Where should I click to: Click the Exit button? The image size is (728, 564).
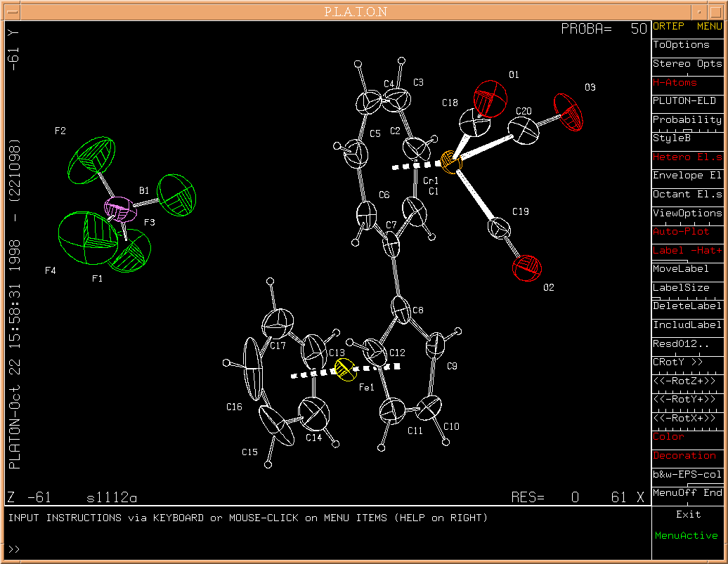click(x=688, y=514)
